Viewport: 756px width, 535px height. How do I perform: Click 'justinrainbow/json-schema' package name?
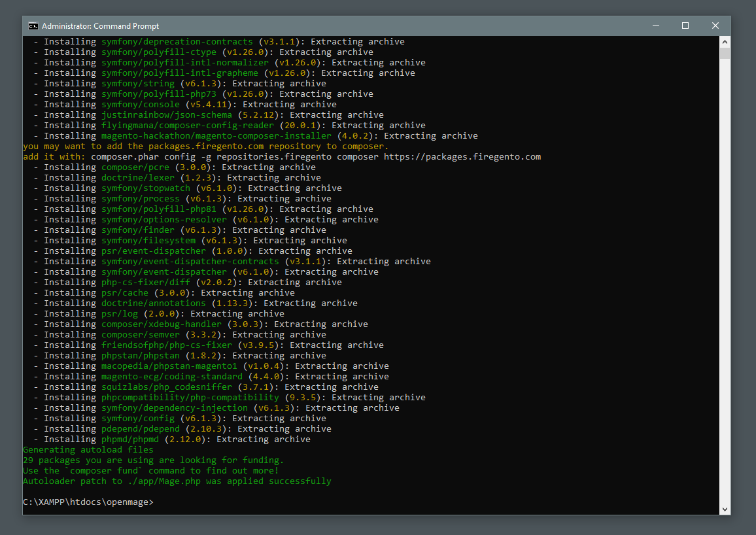point(166,114)
